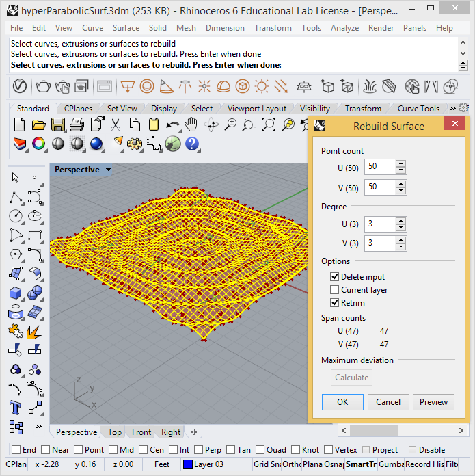Expand more sidebar tools chevron
The height and width of the screenshot is (476, 475).
coord(38,426)
